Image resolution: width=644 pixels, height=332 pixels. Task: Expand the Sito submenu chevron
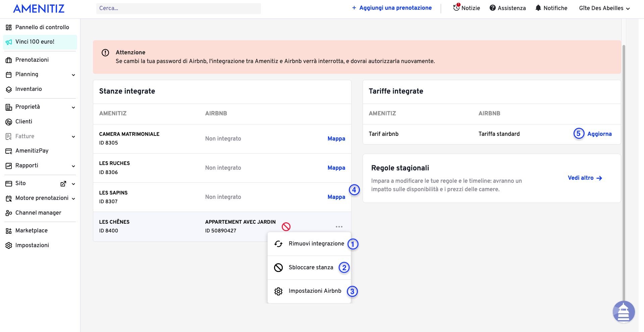73,184
